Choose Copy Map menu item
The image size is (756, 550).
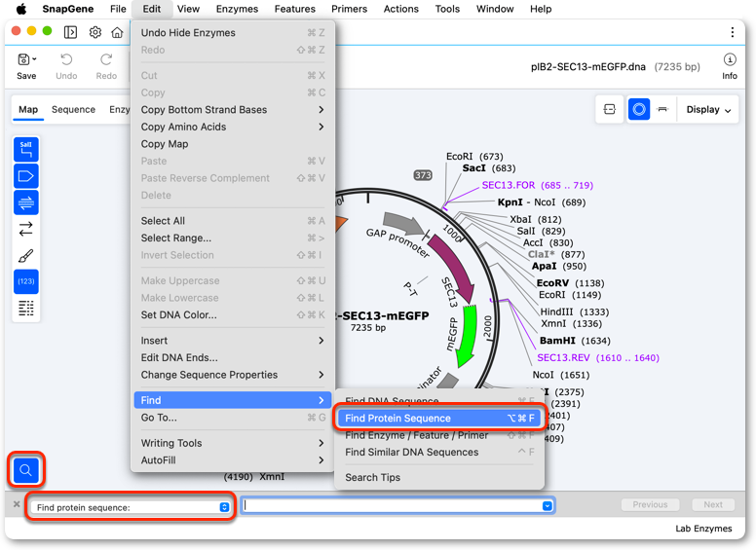point(233,144)
